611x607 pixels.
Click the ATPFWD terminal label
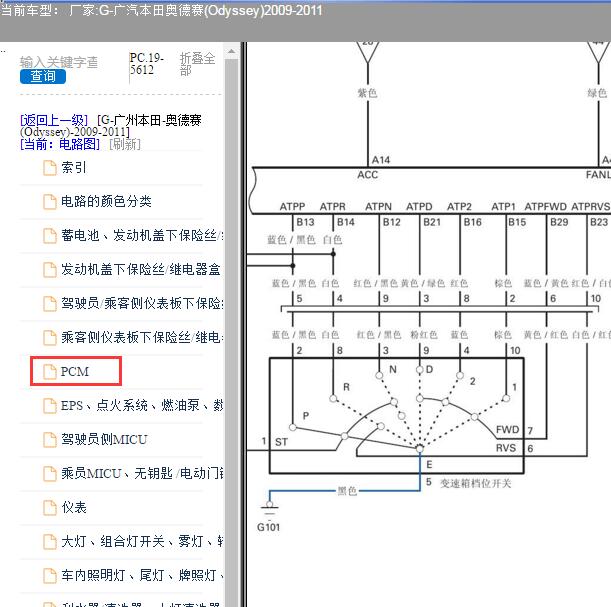(x=546, y=206)
